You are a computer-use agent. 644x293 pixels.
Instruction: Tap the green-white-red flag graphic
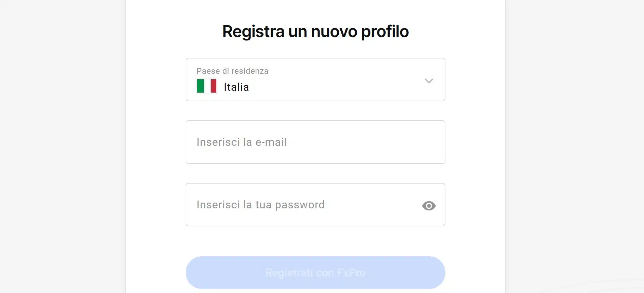pos(206,86)
